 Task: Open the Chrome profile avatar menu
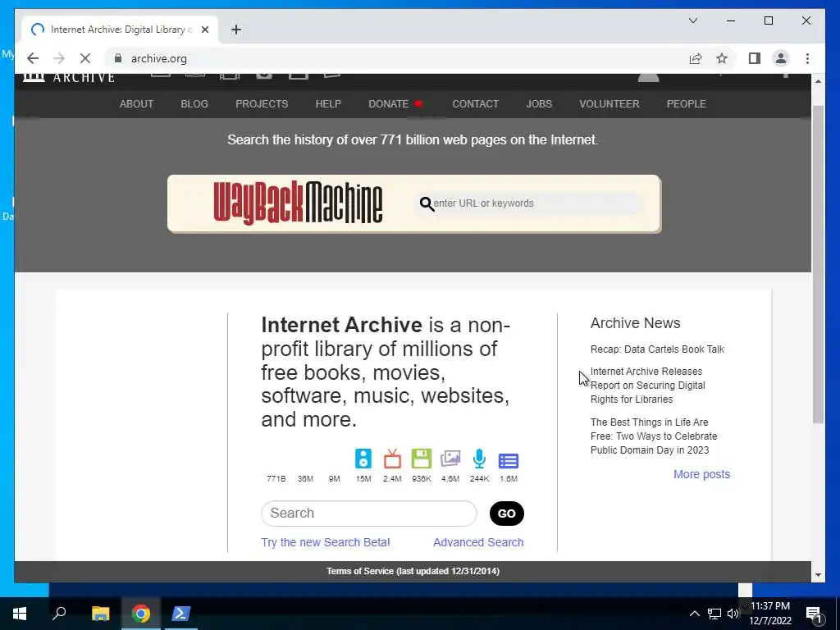(x=781, y=58)
